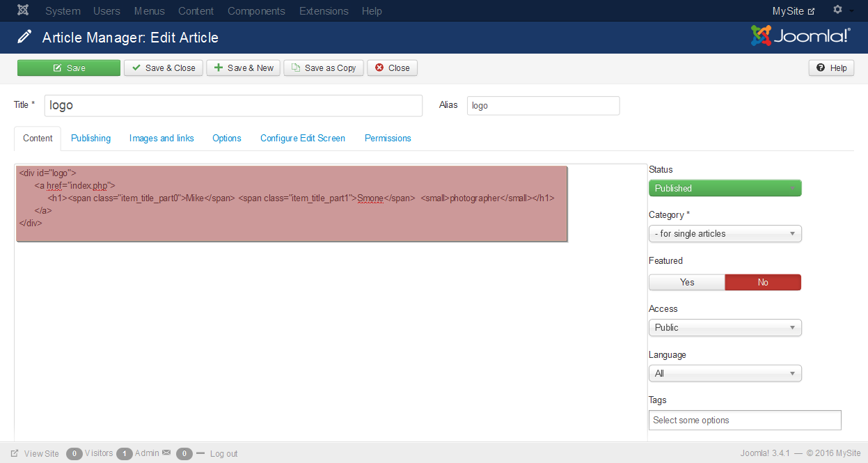The image size is (868, 463).
Task: Click the pencil icon beside Article Manager title
Action: pyautogui.click(x=24, y=37)
